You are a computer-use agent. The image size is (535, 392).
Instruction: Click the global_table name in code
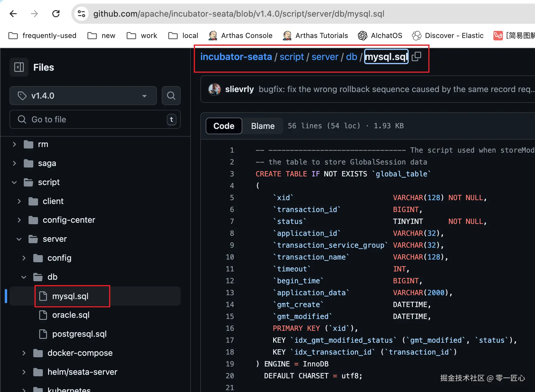click(x=401, y=174)
